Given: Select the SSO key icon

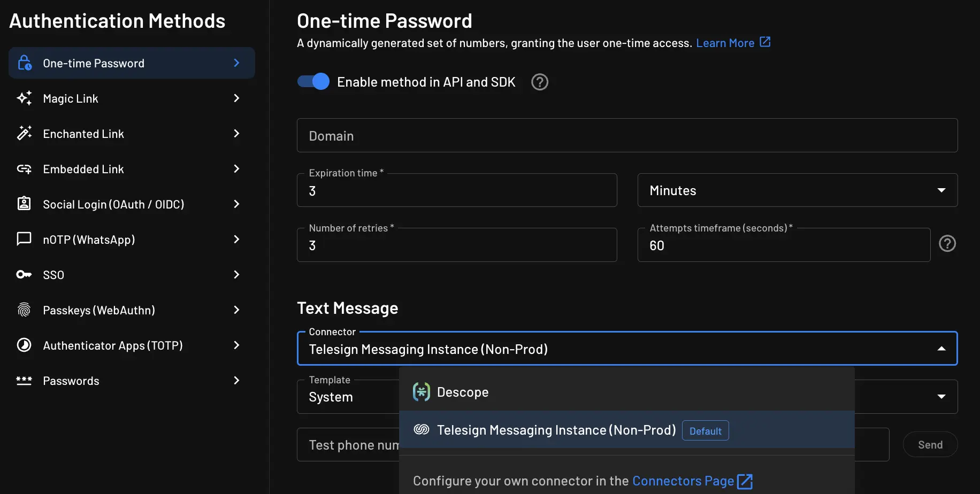Looking at the screenshot, I should click(24, 274).
